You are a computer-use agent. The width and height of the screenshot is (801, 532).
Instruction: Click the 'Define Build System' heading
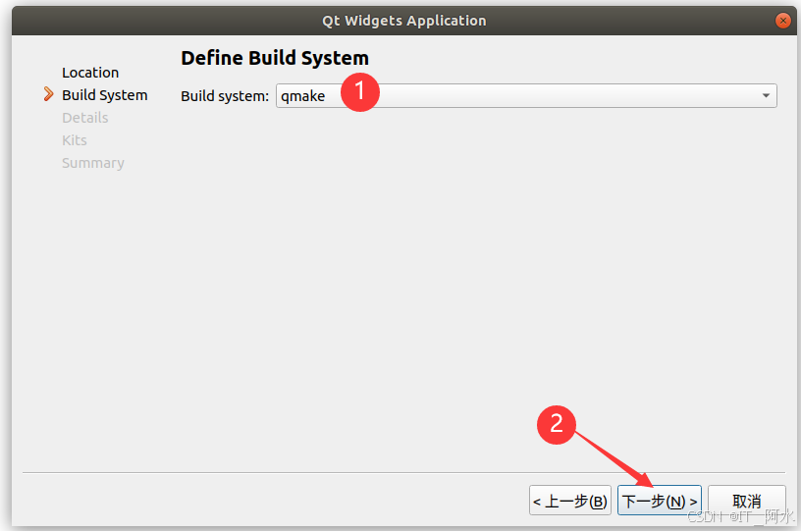tap(275, 58)
